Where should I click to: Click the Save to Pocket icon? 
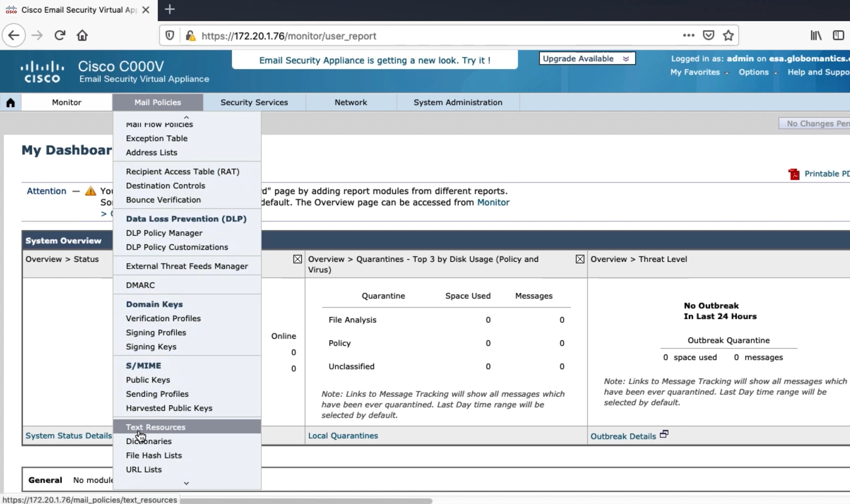coord(708,36)
